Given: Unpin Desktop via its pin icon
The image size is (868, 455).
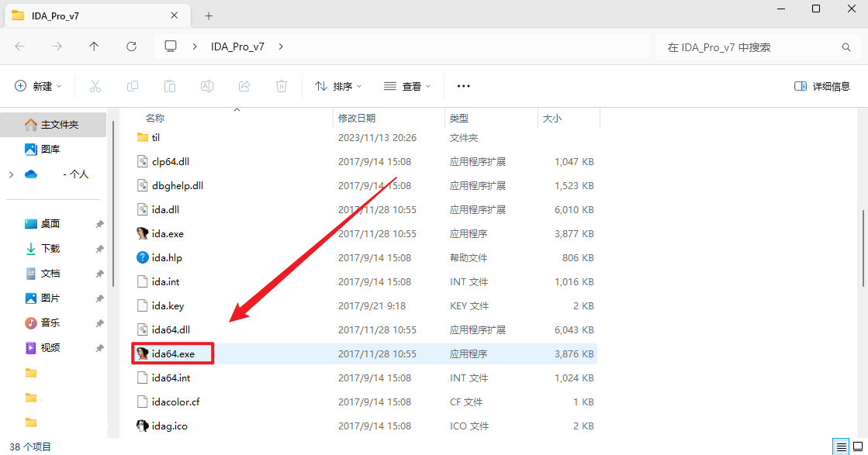Looking at the screenshot, I should tap(99, 224).
